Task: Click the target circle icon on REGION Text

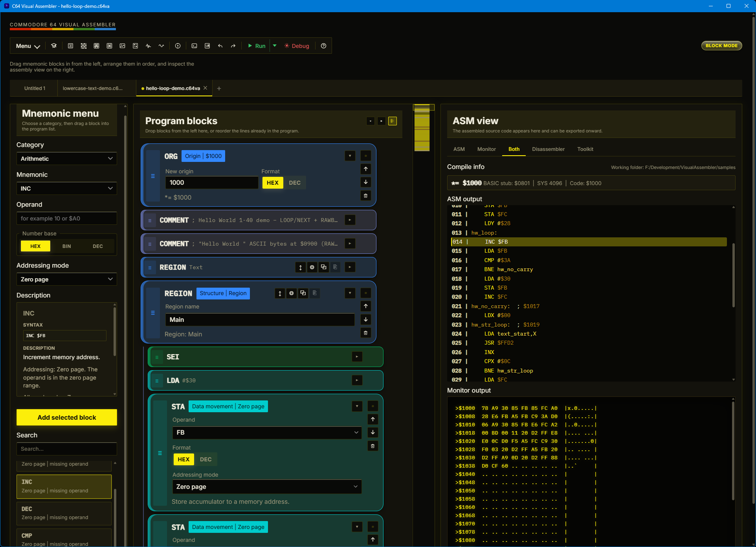Action: [x=312, y=267]
